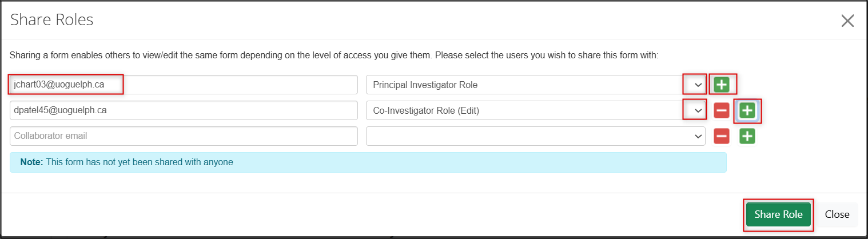Click the empty Collaborator email field
This screenshot has height=239, width=868.
tap(183, 136)
